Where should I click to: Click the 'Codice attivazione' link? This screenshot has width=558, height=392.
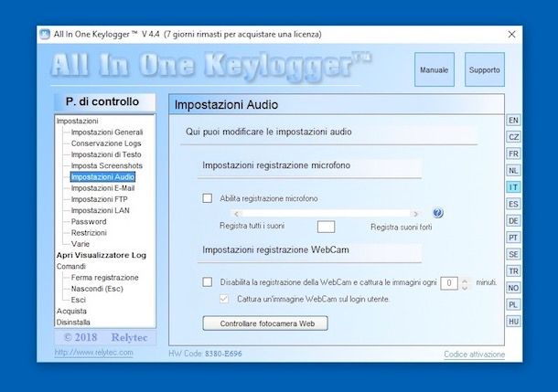pos(474,355)
